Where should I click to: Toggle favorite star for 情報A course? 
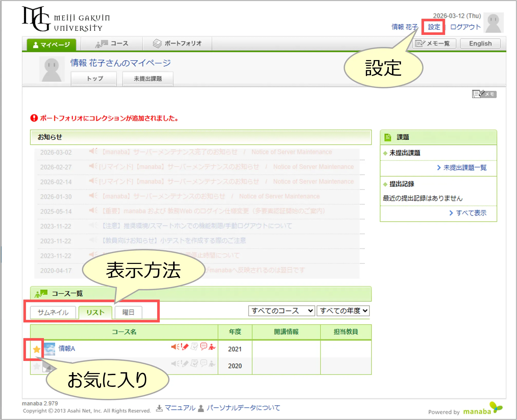coord(36,349)
